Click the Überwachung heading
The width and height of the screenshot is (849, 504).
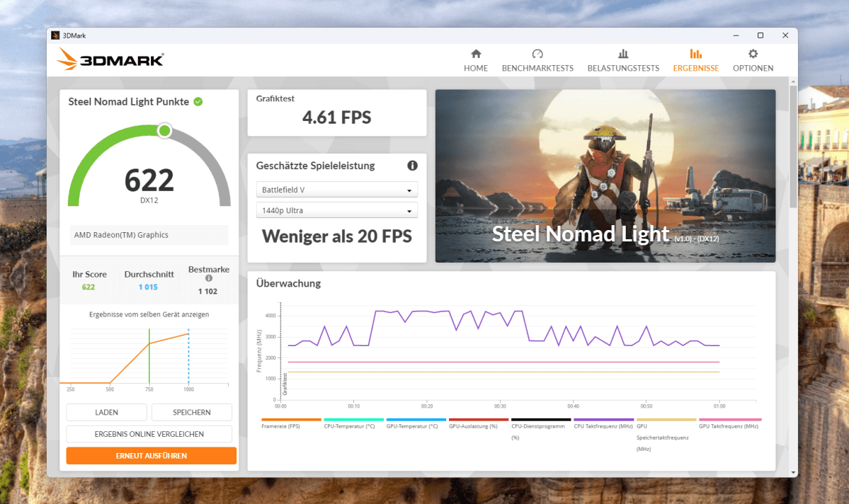tap(288, 283)
